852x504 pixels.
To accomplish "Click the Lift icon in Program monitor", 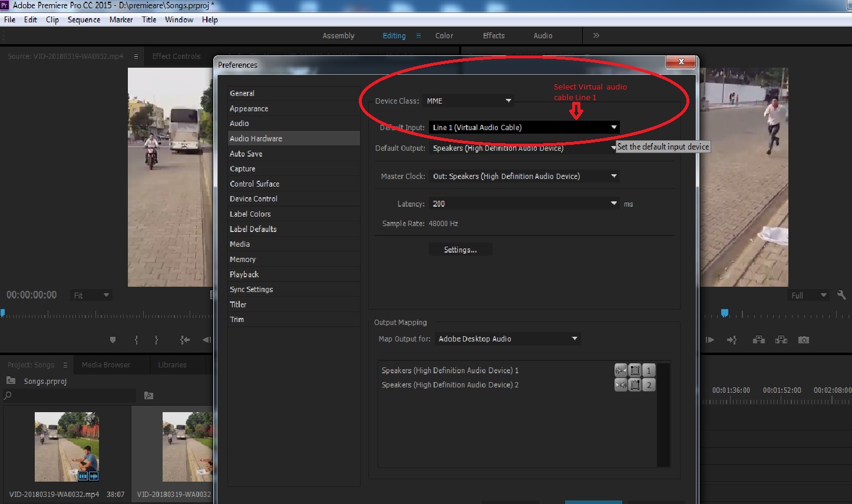I will pos(759,340).
